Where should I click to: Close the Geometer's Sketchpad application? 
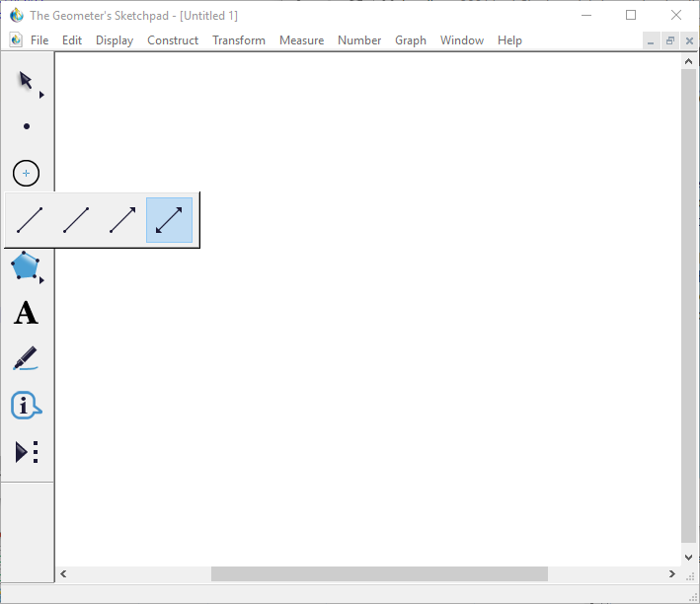pyautogui.click(x=676, y=15)
